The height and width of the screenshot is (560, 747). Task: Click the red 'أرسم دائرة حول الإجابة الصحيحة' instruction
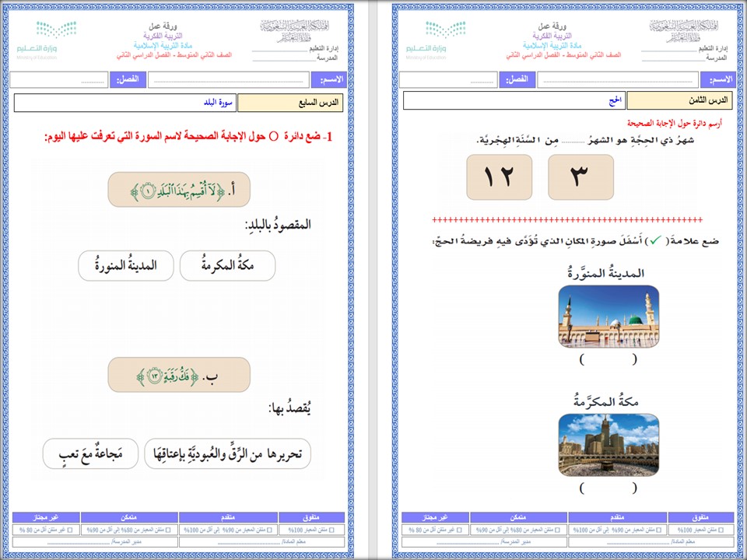tap(675, 124)
